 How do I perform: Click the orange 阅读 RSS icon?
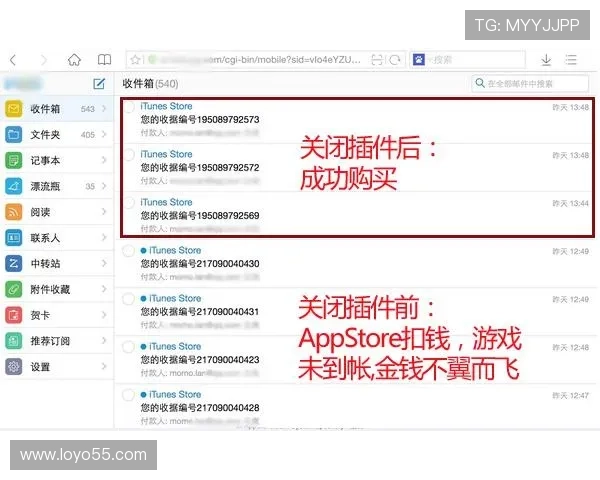[14, 212]
